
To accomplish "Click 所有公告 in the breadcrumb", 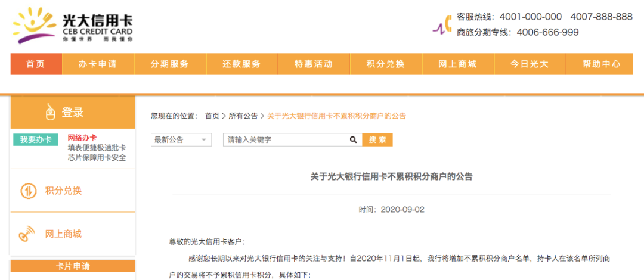I will [243, 116].
